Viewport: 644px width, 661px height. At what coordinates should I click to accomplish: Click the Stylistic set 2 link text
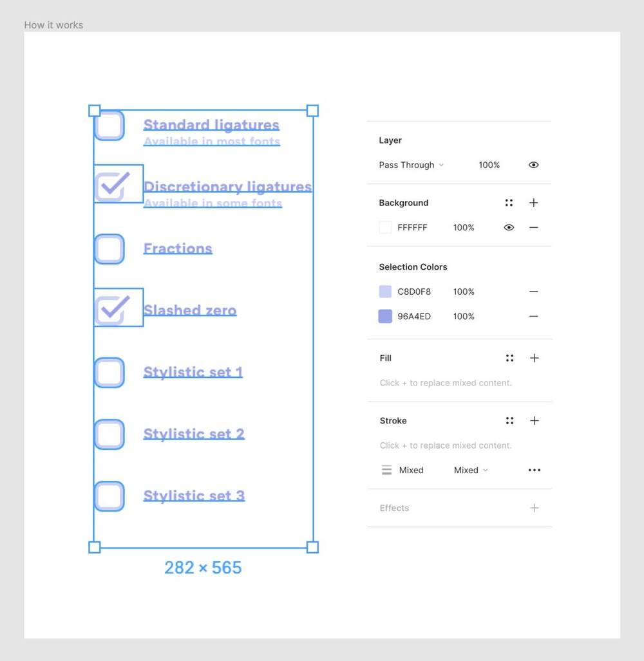194,434
